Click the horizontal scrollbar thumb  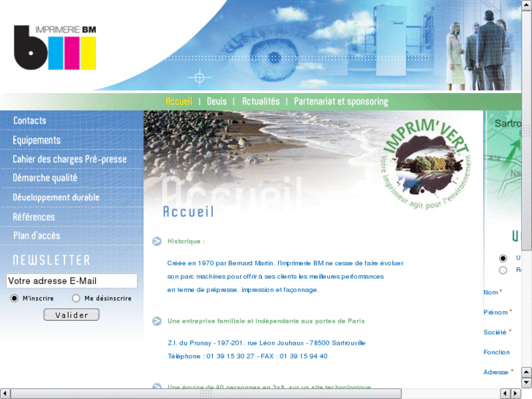point(206,394)
